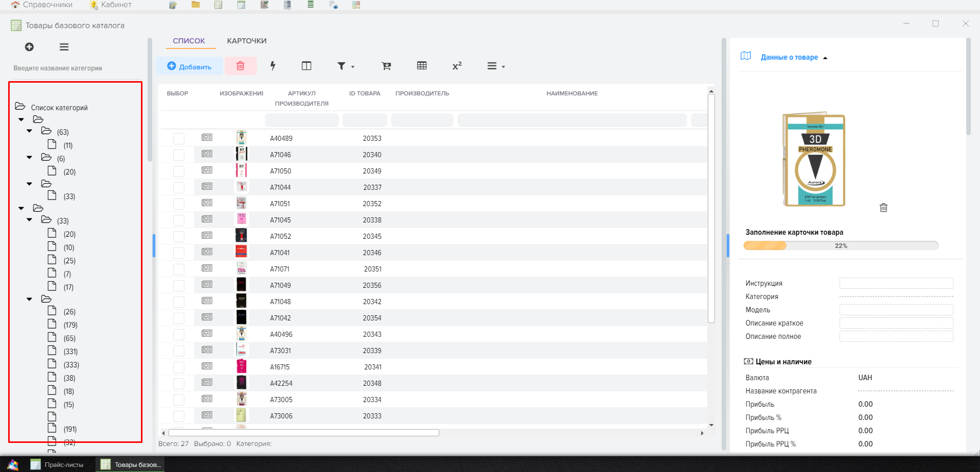Open the filter dropdown arrow next to the funnel
Screen dimensions: 980x472
[353, 67]
